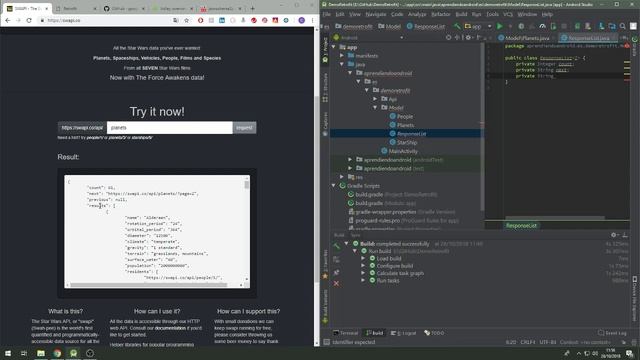640x360 pixels.
Task: Open the app run configuration dropdown
Action: click(478, 26)
